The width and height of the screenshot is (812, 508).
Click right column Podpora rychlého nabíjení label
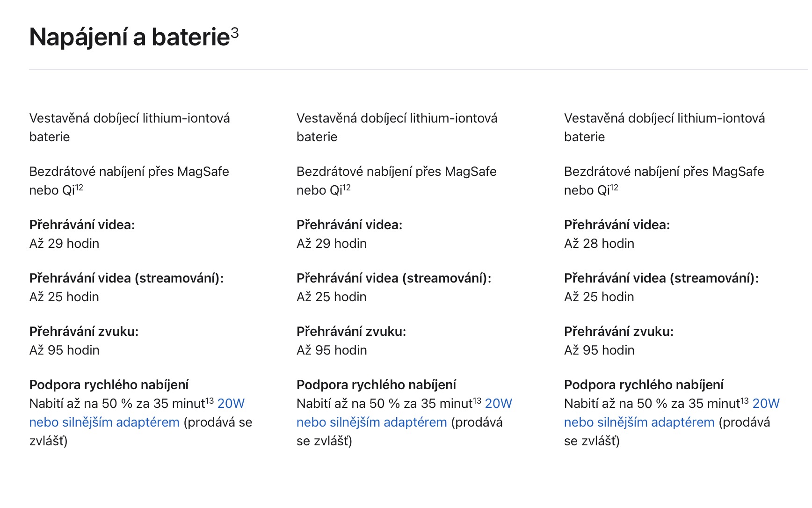tap(644, 385)
